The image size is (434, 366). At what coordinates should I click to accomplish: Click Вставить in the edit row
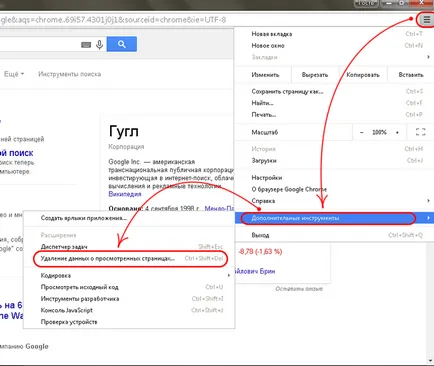[411, 75]
